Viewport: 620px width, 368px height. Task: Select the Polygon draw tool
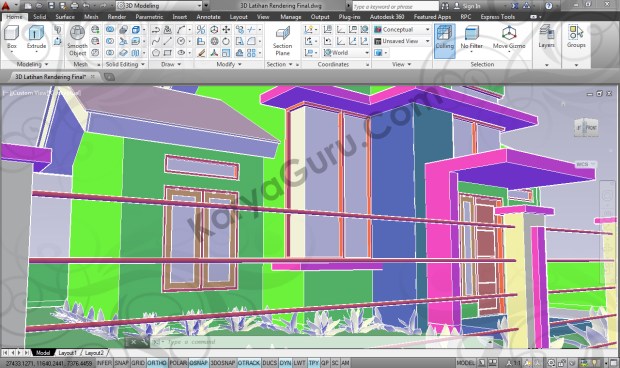pyautogui.click(x=156, y=53)
